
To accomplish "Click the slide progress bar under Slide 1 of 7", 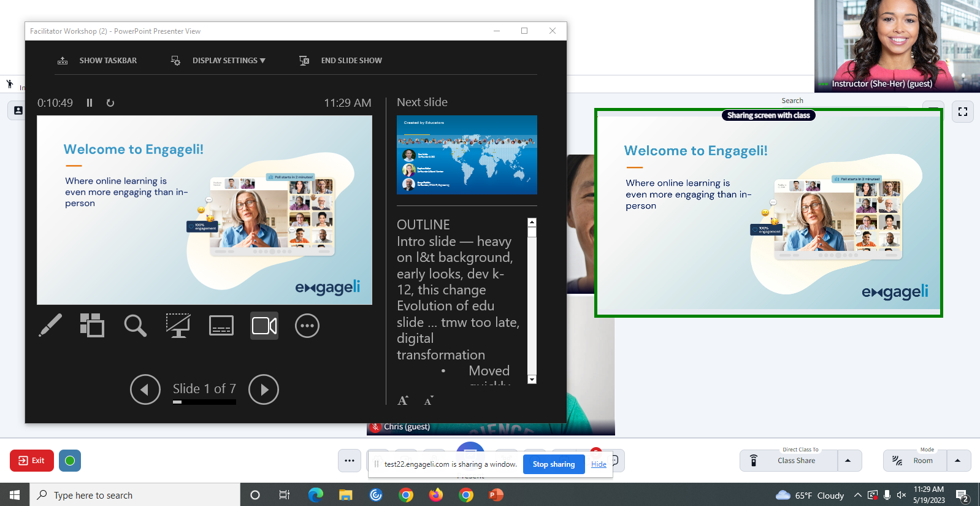I will (204, 402).
